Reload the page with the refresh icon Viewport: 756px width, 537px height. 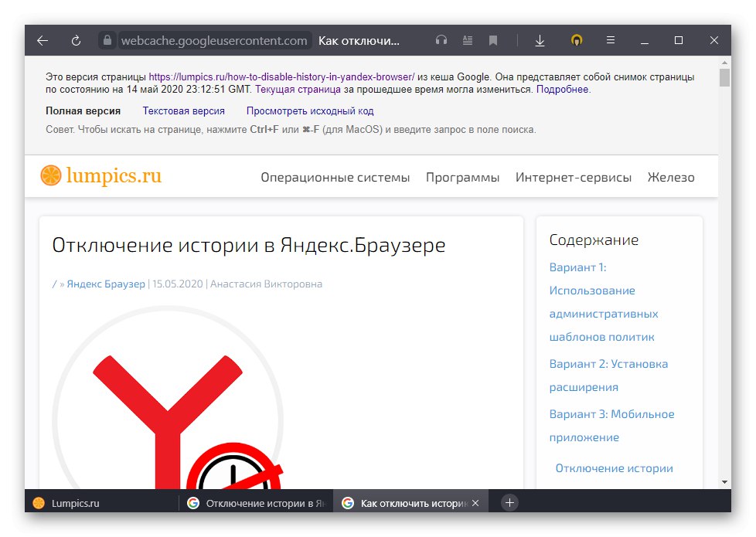(76, 40)
